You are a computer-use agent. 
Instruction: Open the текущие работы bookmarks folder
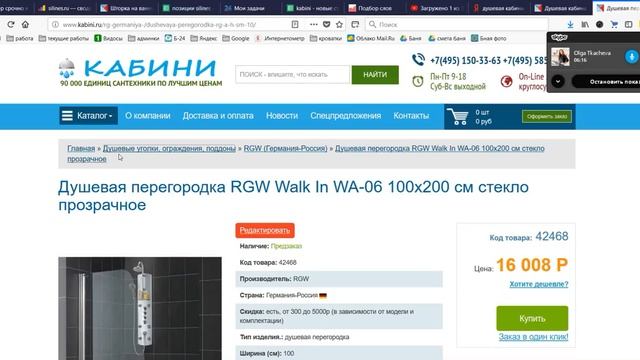coord(64,38)
